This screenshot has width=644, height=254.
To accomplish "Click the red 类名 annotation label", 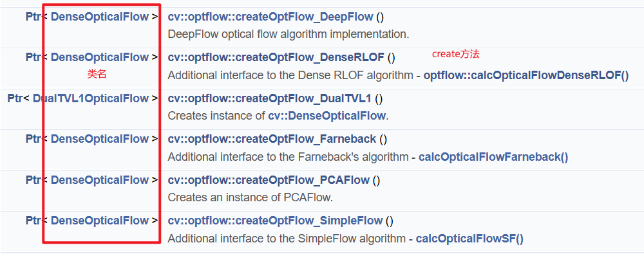I will (x=97, y=75).
